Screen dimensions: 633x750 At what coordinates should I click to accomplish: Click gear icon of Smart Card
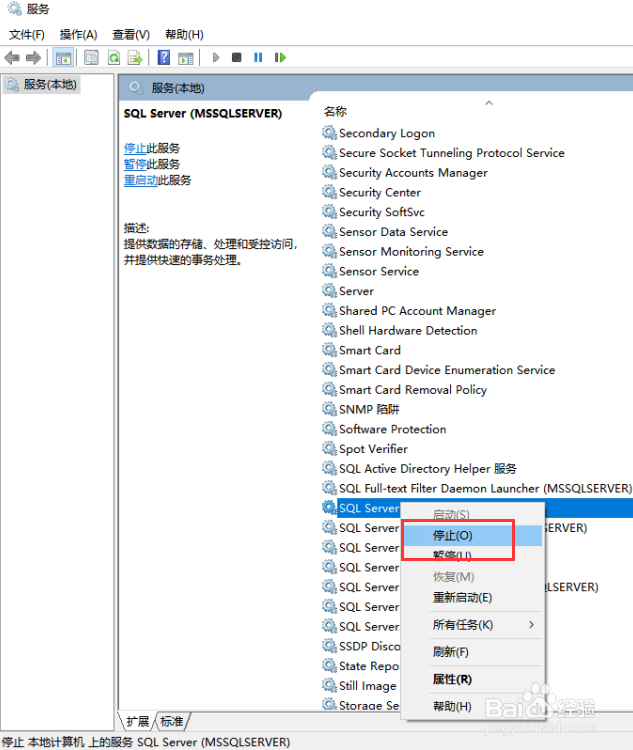pos(329,350)
